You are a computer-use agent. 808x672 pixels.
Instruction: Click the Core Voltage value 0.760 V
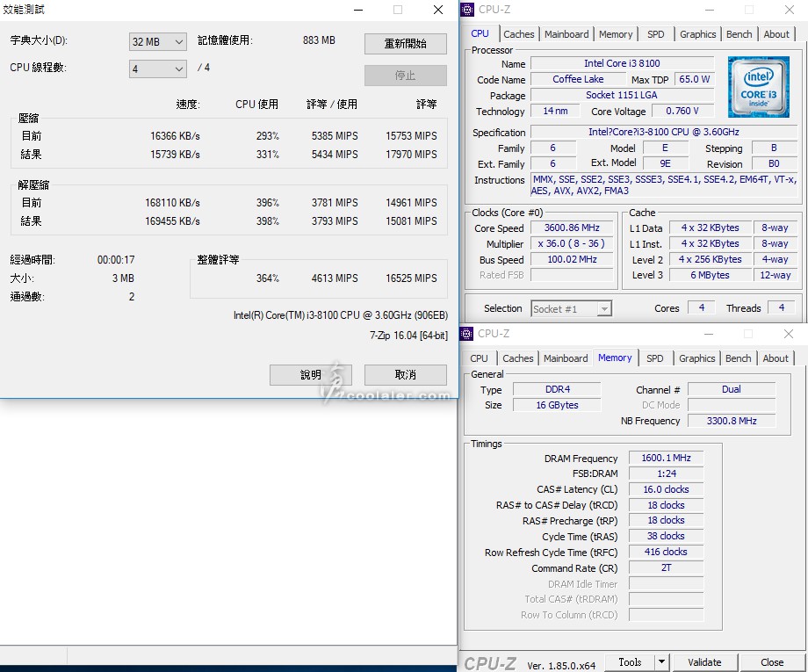pos(682,111)
